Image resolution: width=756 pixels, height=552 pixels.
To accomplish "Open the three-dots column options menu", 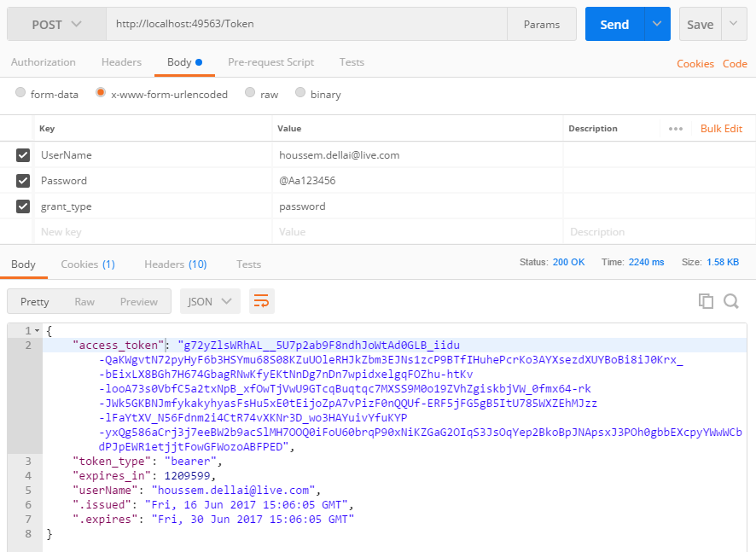I will [676, 129].
